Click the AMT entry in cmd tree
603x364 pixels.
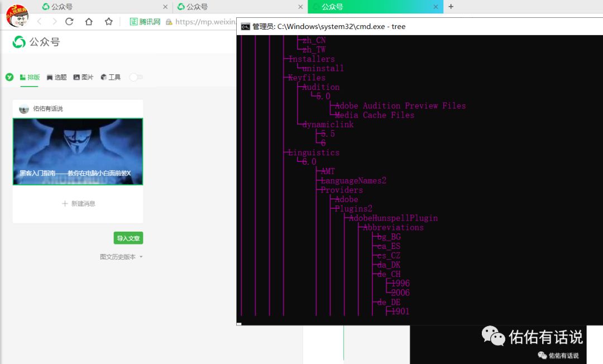pyautogui.click(x=328, y=171)
